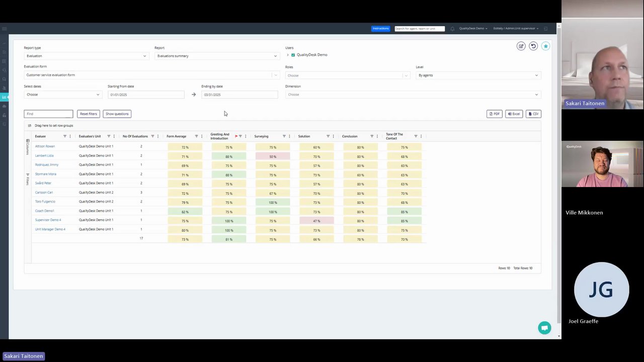Open No Of Evaluations column menu dots
The image size is (644, 362).
click(x=157, y=136)
